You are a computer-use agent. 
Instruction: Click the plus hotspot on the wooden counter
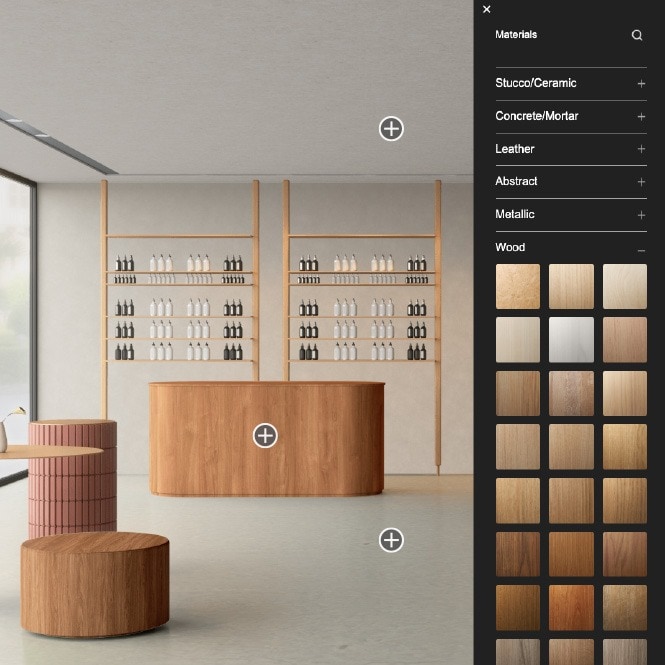click(x=265, y=436)
